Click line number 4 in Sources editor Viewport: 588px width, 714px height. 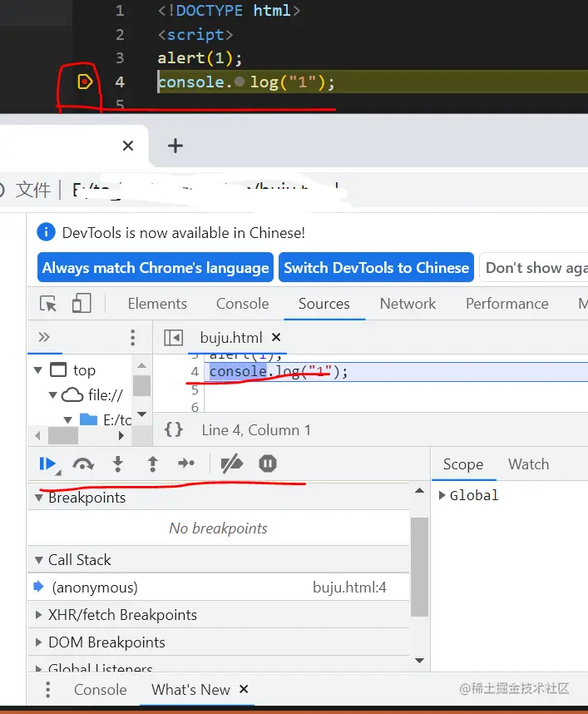(x=195, y=372)
